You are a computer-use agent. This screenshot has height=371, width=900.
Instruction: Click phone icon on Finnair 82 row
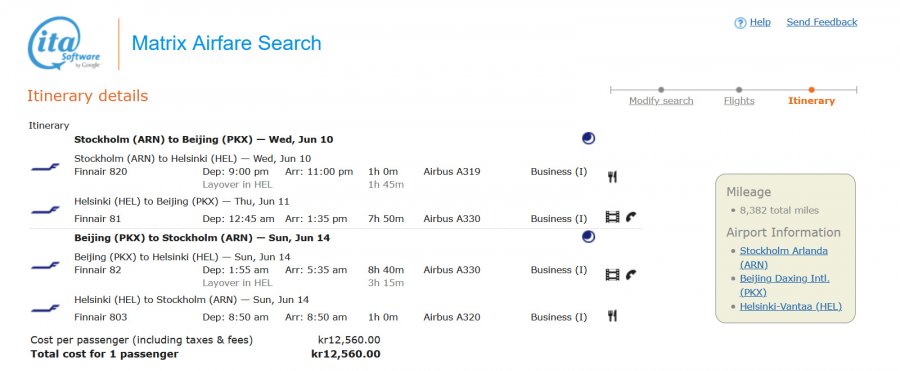click(x=631, y=275)
